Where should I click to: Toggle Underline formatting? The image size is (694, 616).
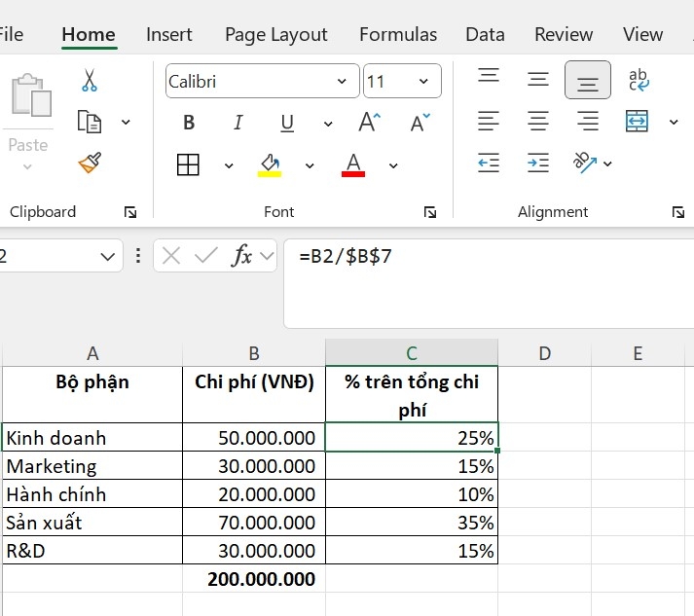point(287,124)
